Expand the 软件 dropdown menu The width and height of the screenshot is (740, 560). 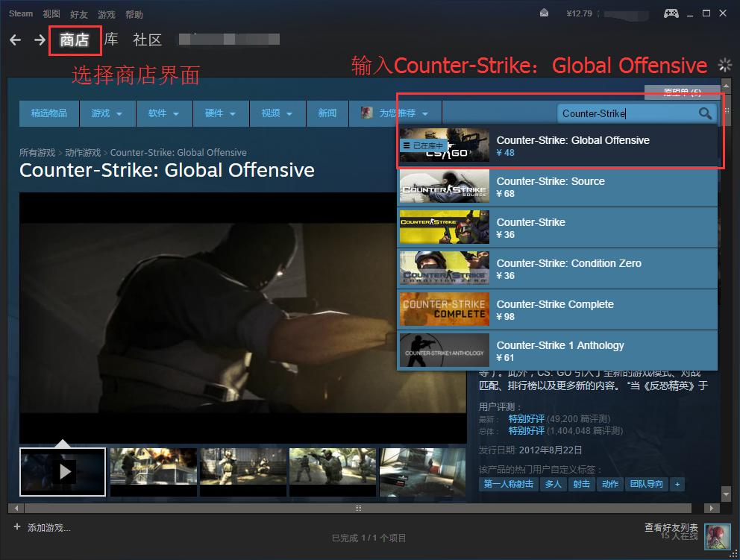click(x=164, y=113)
